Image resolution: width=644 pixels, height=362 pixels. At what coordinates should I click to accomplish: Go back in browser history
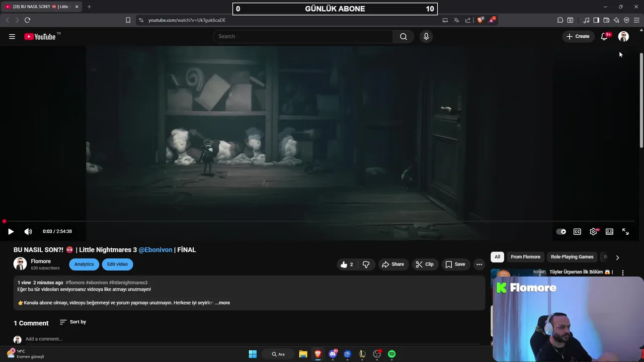click(7, 20)
